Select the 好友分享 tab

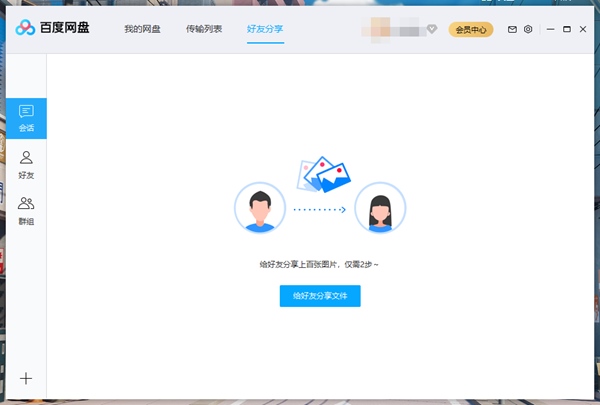point(265,29)
